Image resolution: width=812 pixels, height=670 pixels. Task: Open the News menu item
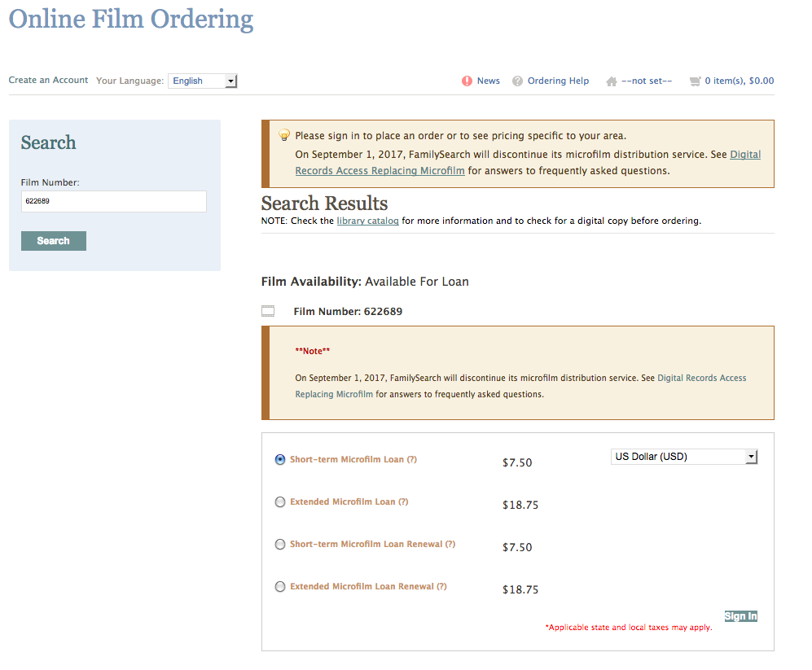pos(488,81)
